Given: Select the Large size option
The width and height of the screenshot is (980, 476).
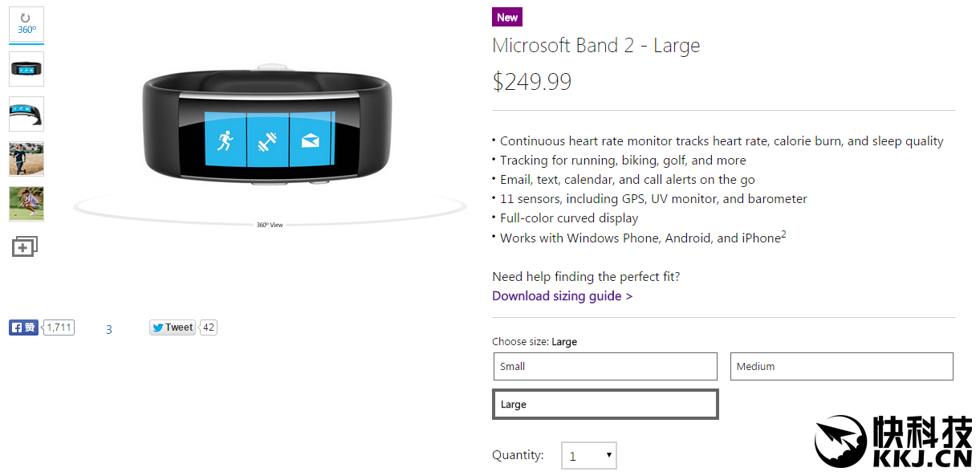Looking at the screenshot, I should coord(605,405).
